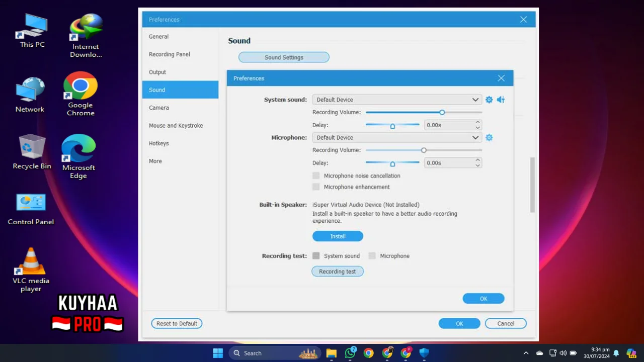Viewport: 644px width, 362px height.
Task: Select Output preferences tab
Action: pos(180,72)
